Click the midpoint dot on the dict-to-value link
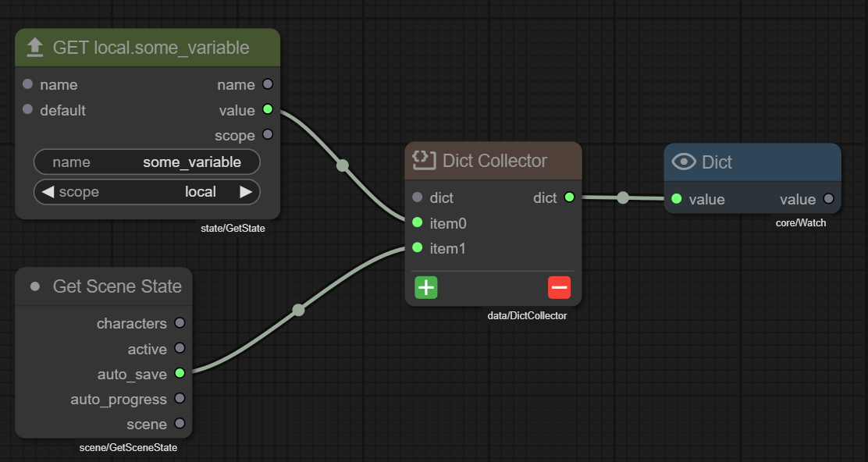Viewport: 868px width, 462px height. click(x=623, y=197)
